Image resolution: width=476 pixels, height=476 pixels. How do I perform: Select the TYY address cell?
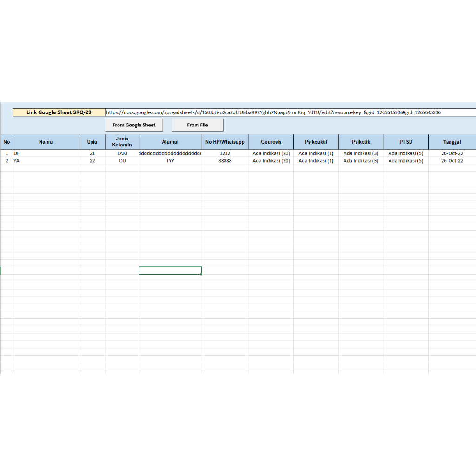tap(170, 160)
